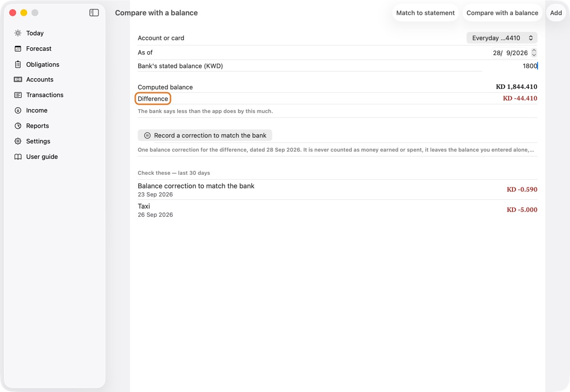Image resolution: width=570 pixels, height=392 pixels.
Task: Click the KD -0.590 amount
Action: click(x=522, y=190)
